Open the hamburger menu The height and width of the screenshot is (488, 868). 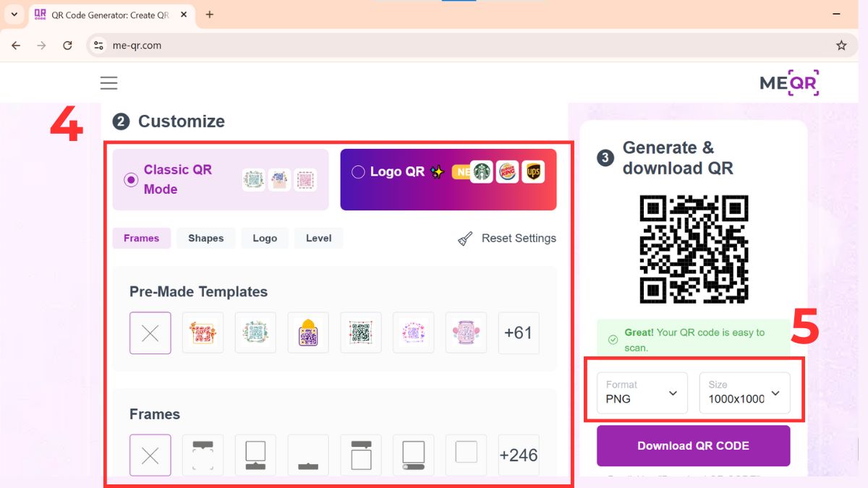pos(109,82)
